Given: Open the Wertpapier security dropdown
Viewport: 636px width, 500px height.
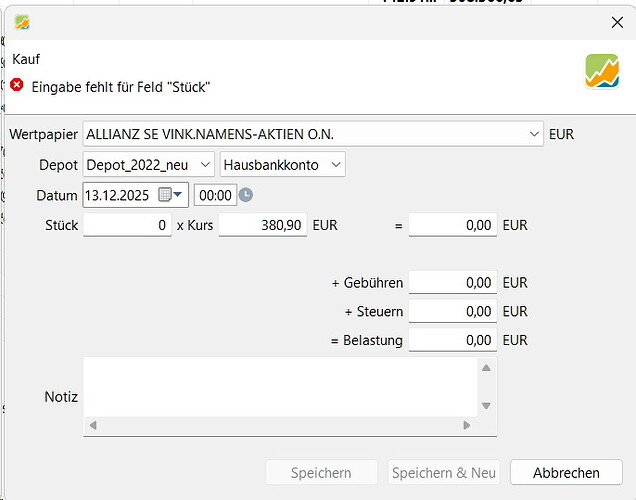Looking at the screenshot, I should click(534, 134).
